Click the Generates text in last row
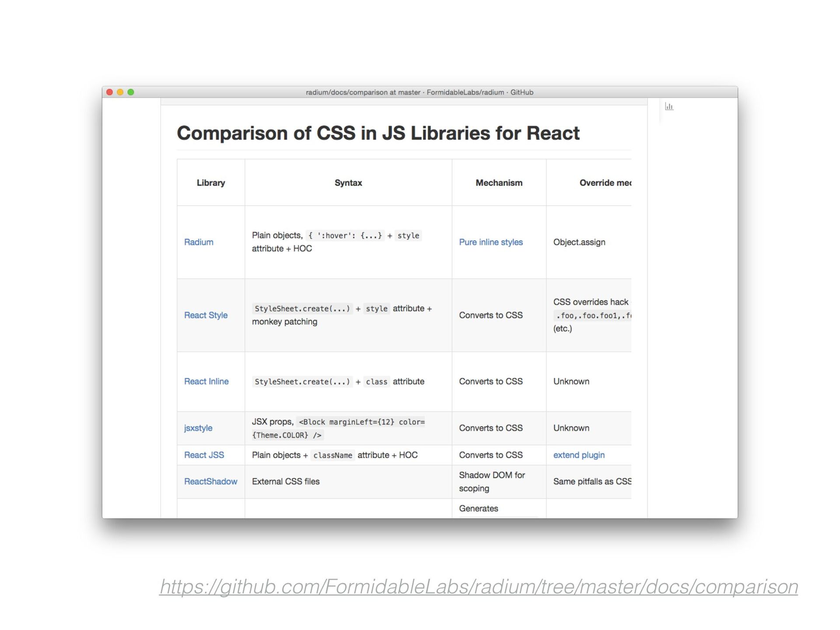This screenshot has width=840, height=630. pos(479,508)
